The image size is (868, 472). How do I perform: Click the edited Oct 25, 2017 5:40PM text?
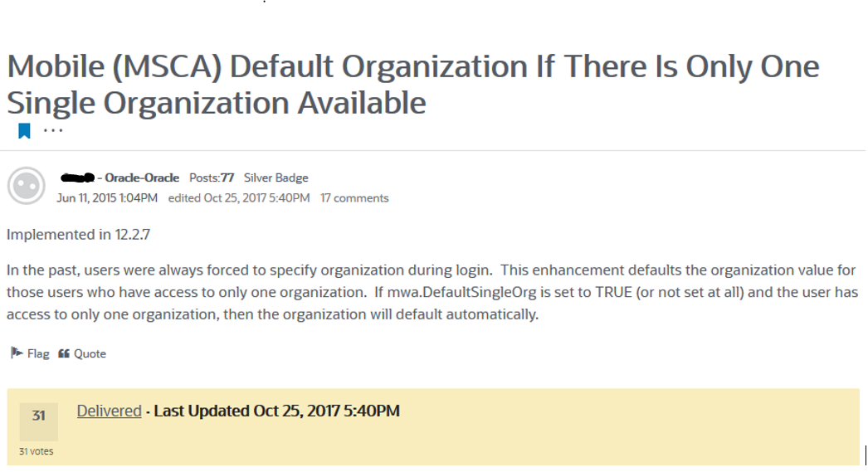click(x=239, y=198)
